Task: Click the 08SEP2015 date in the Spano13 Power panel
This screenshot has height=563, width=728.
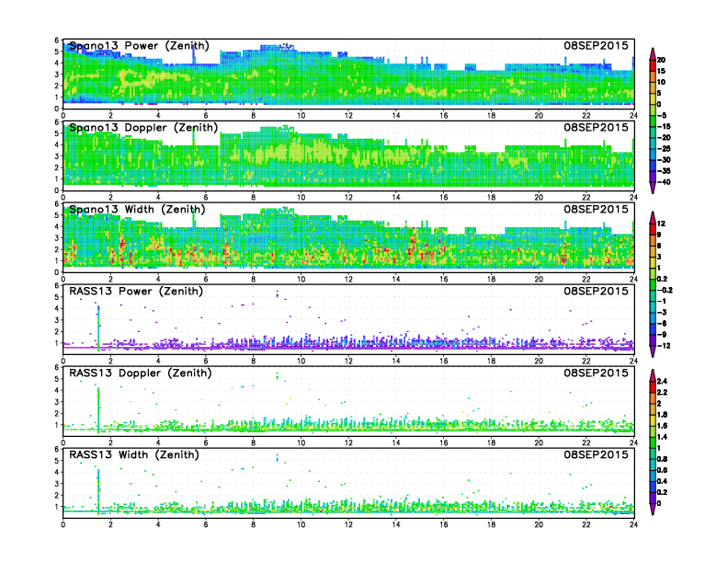Action: coord(597,45)
